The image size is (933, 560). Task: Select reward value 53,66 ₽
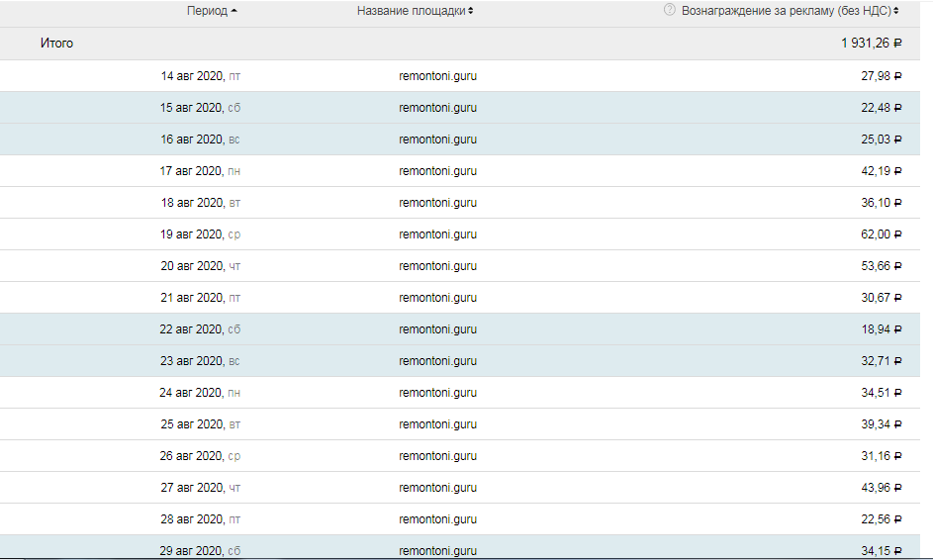click(882, 265)
